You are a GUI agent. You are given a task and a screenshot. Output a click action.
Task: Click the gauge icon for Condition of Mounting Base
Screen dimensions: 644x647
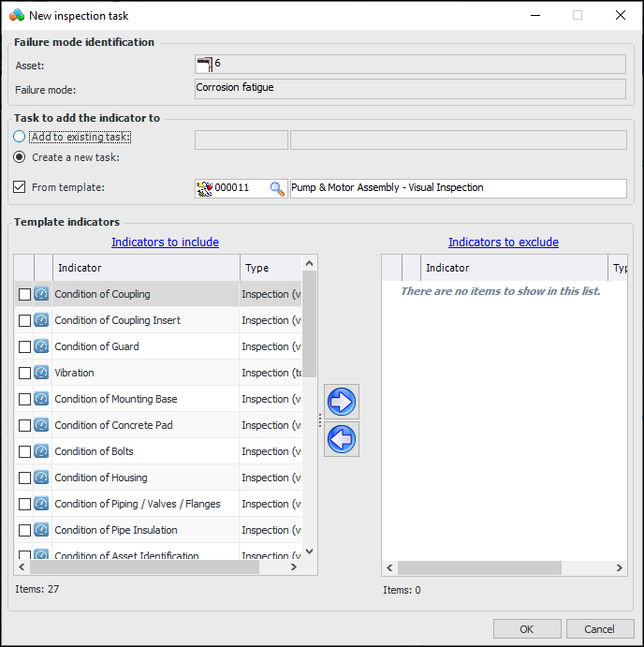coord(41,399)
